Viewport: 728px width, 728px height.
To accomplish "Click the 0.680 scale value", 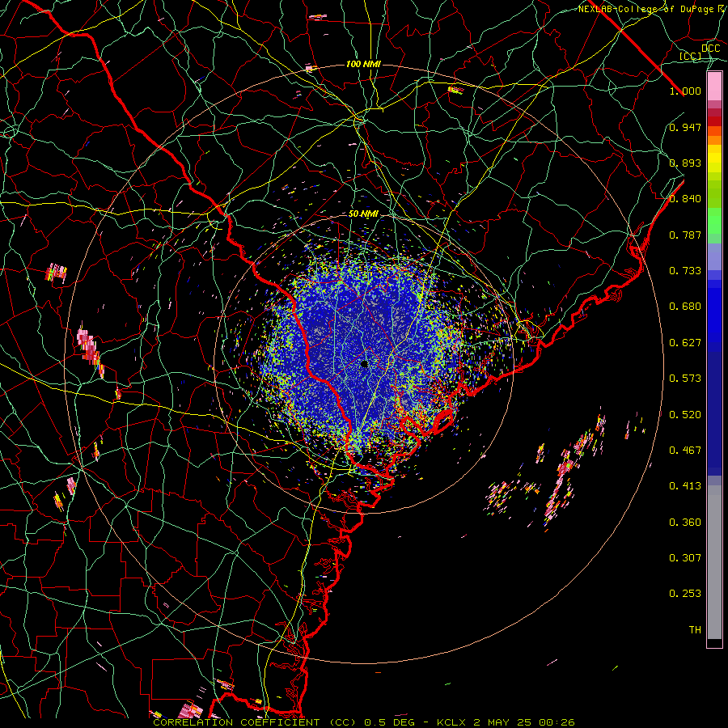I will pyautogui.click(x=685, y=307).
